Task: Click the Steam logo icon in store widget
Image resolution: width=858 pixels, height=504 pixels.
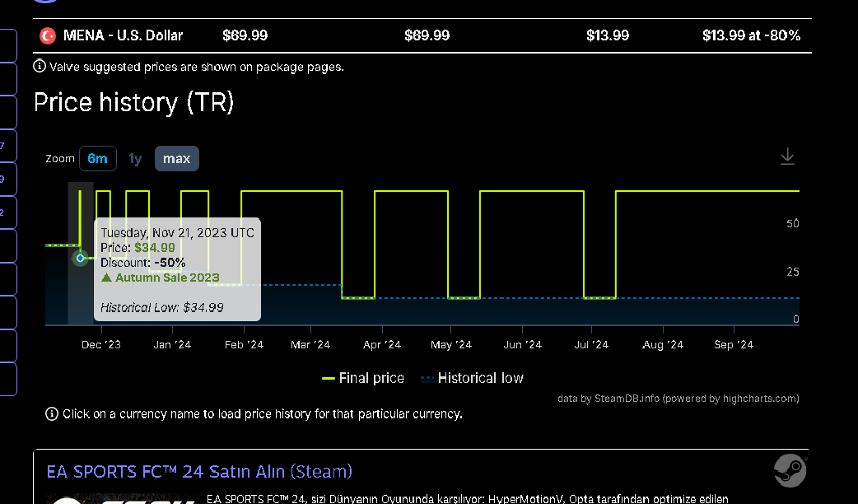Action: (x=790, y=470)
